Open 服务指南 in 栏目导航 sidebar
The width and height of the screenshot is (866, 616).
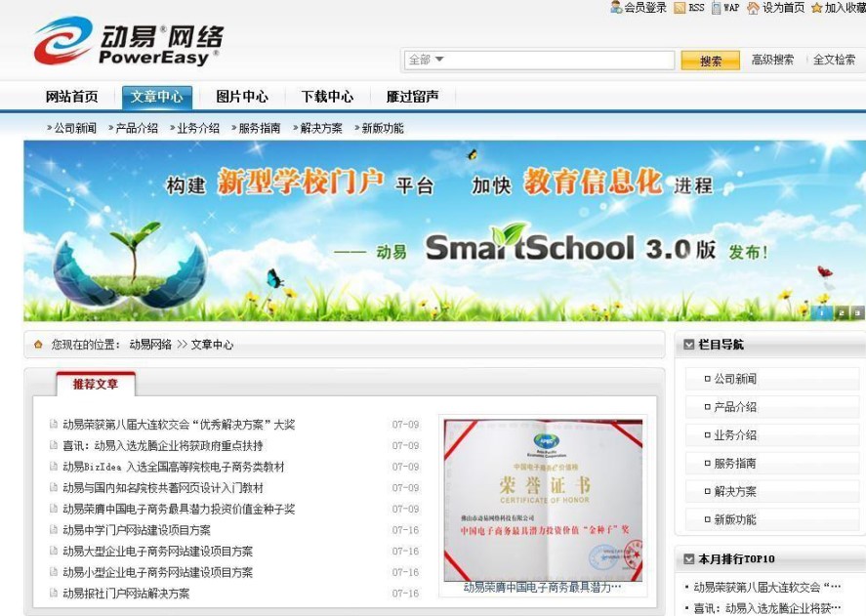coord(735,464)
